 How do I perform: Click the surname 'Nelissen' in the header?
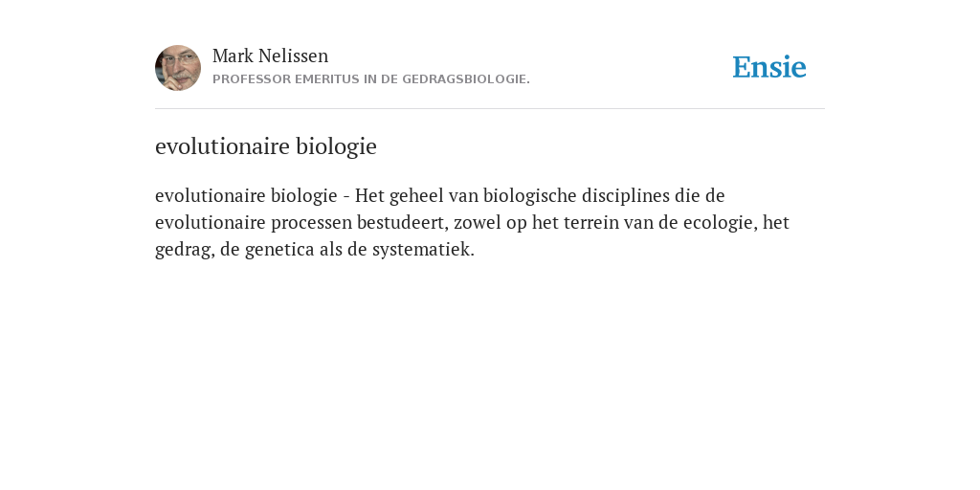pos(293,56)
